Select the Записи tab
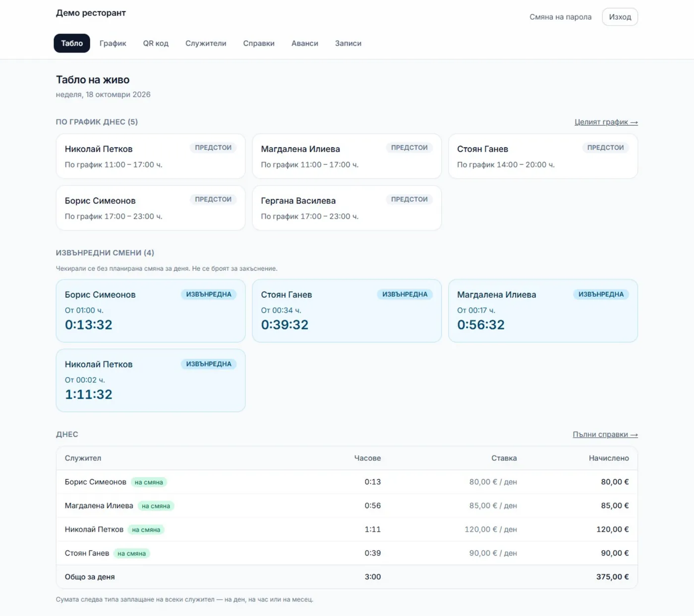Screen dimensions: 694x616 click(x=348, y=43)
